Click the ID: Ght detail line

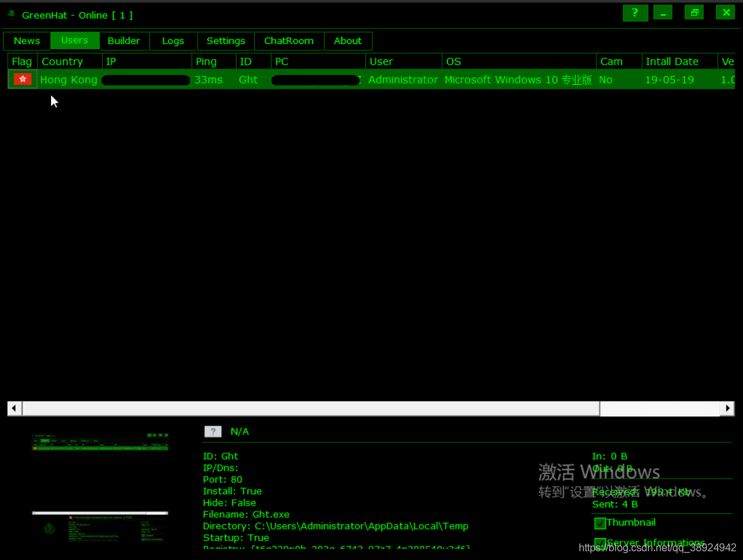221,457
